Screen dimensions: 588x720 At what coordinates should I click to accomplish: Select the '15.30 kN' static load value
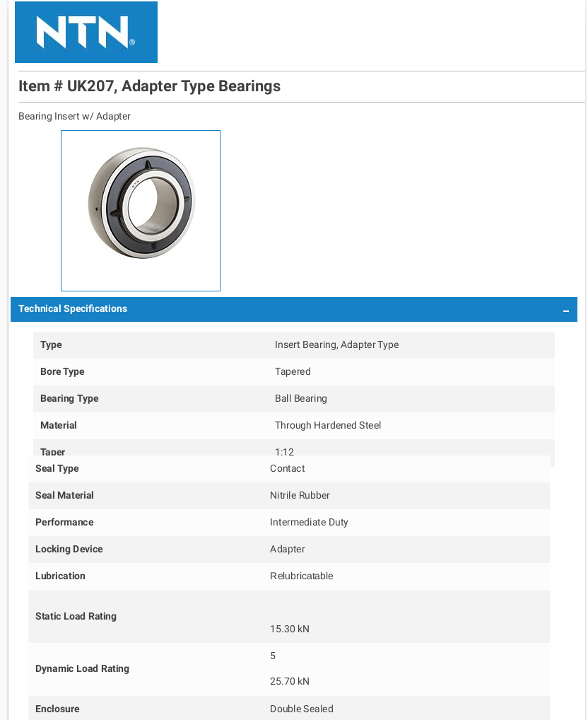(290, 629)
